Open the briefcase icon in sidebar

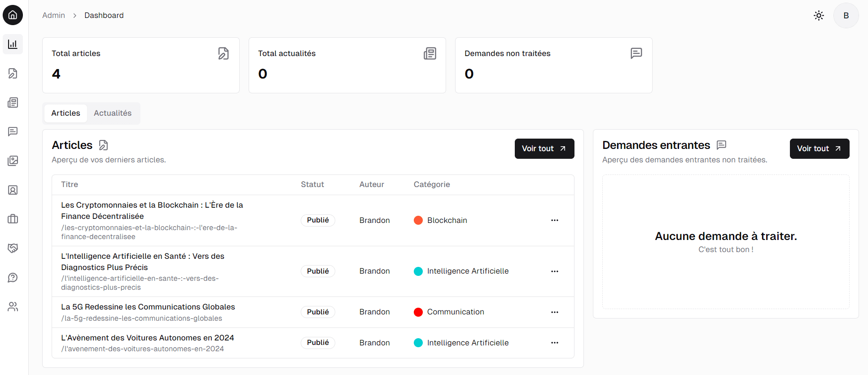coord(13,219)
